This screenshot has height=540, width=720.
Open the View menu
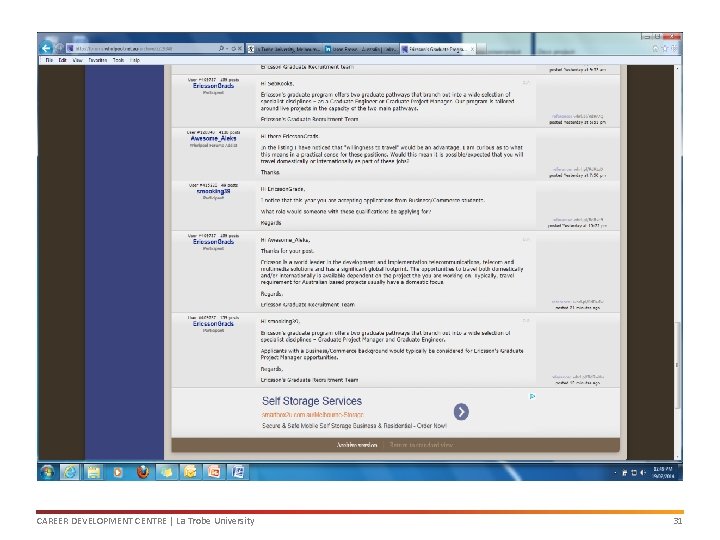tap(78, 60)
